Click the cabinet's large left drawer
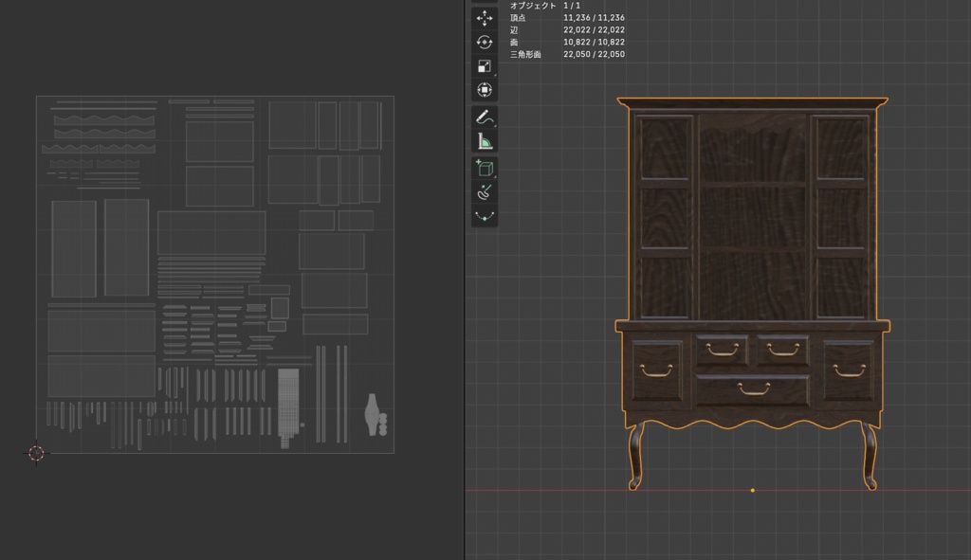The image size is (971, 560). pyautogui.click(x=657, y=370)
